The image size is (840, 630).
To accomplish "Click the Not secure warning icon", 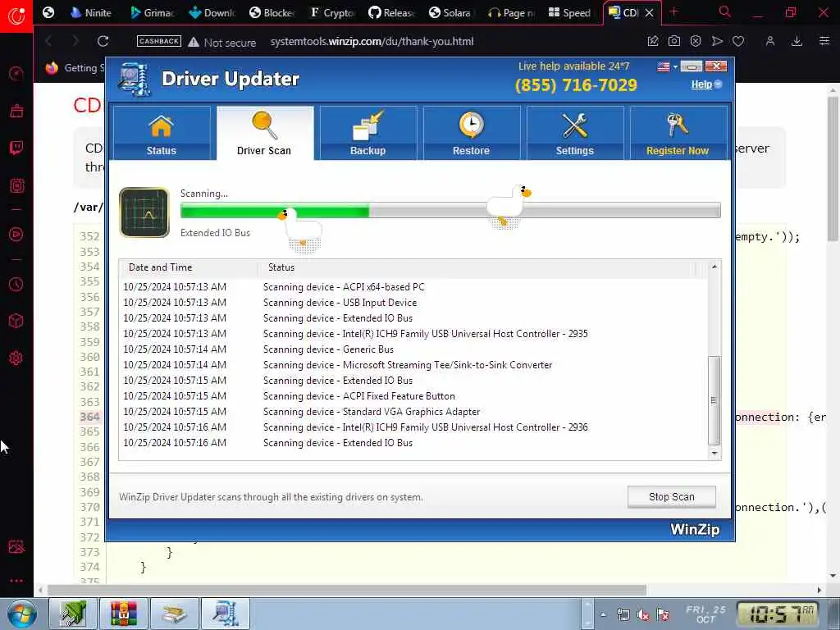I will coord(194,42).
